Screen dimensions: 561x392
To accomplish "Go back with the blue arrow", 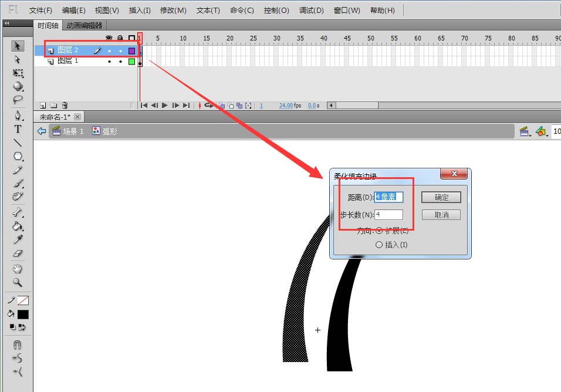I will point(42,131).
